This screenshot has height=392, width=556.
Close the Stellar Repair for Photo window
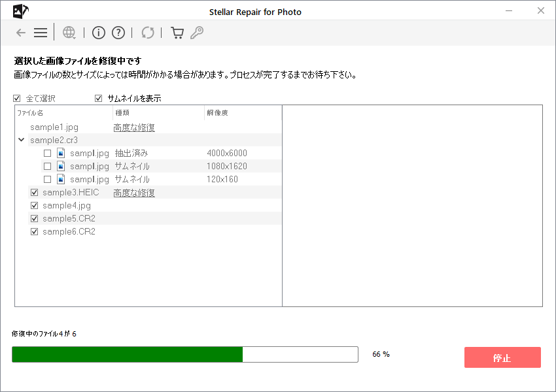(x=541, y=10)
